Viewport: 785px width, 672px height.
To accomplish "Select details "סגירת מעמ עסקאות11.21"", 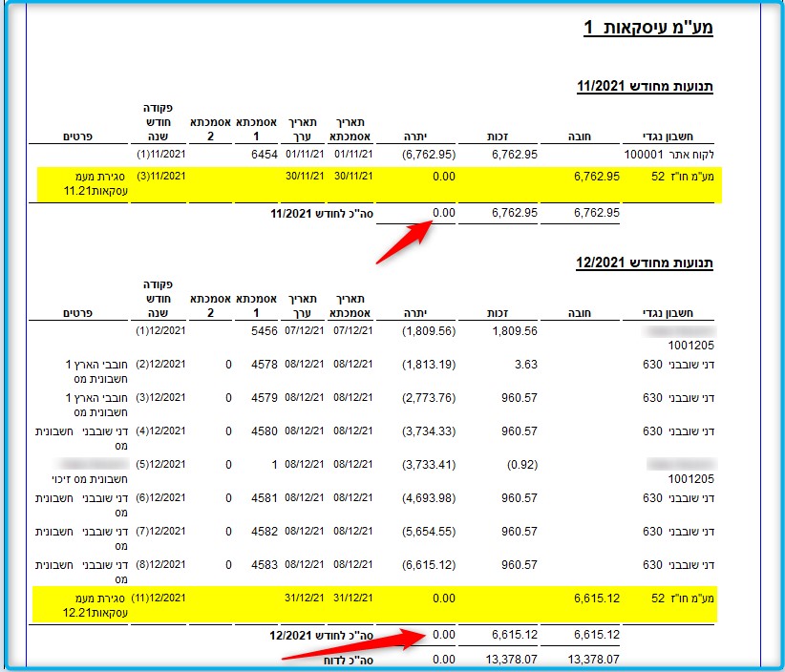I will (x=95, y=183).
